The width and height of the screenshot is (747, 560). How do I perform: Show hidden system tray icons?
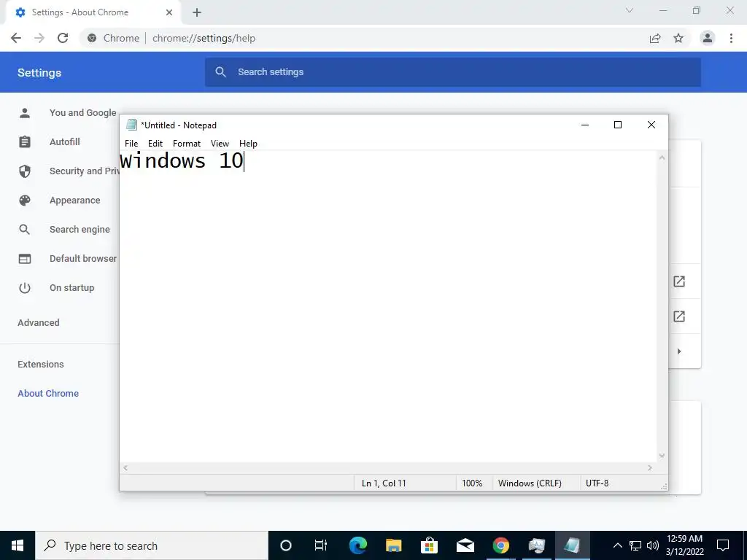coord(617,545)
